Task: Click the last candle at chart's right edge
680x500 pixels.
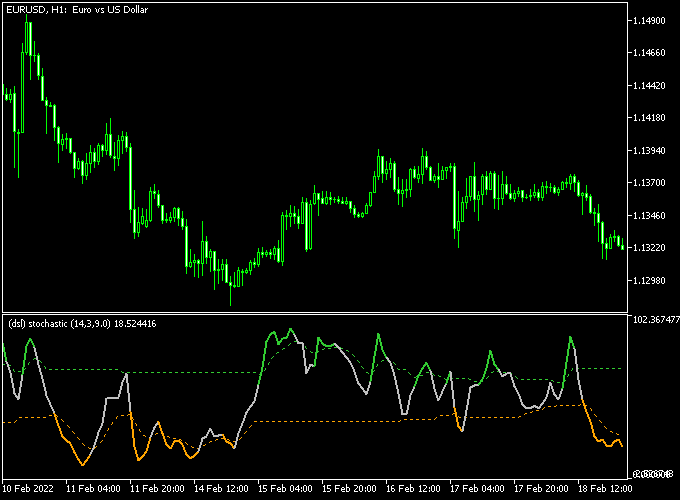Action: click(x=622, y=246)
